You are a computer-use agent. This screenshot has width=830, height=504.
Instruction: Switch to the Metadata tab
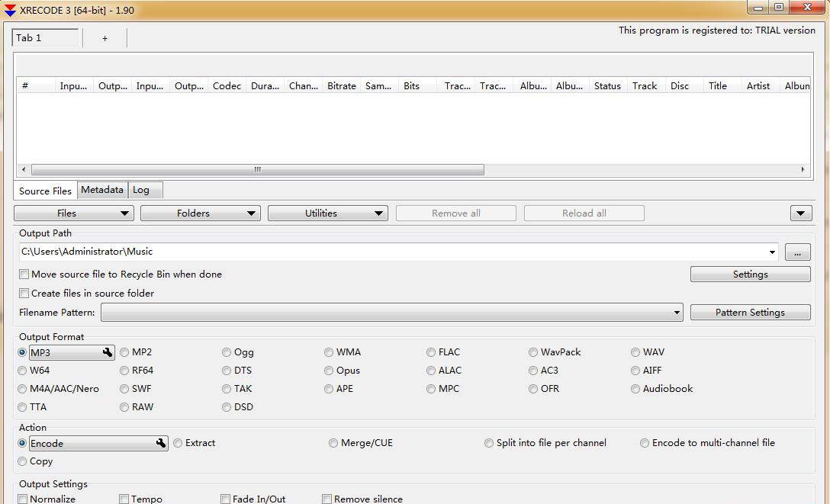click(x=102, y=190)
